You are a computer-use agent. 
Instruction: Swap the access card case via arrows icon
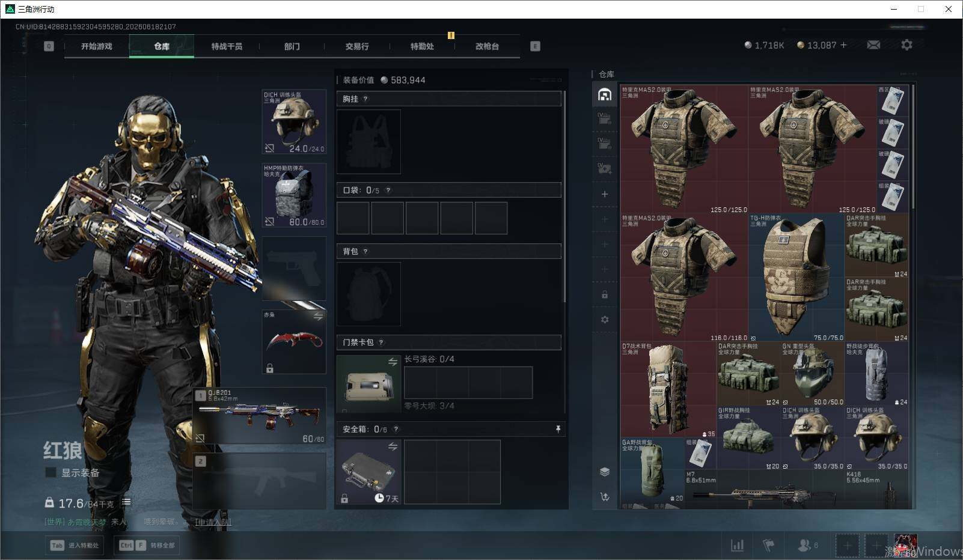[x=393, y=362]
